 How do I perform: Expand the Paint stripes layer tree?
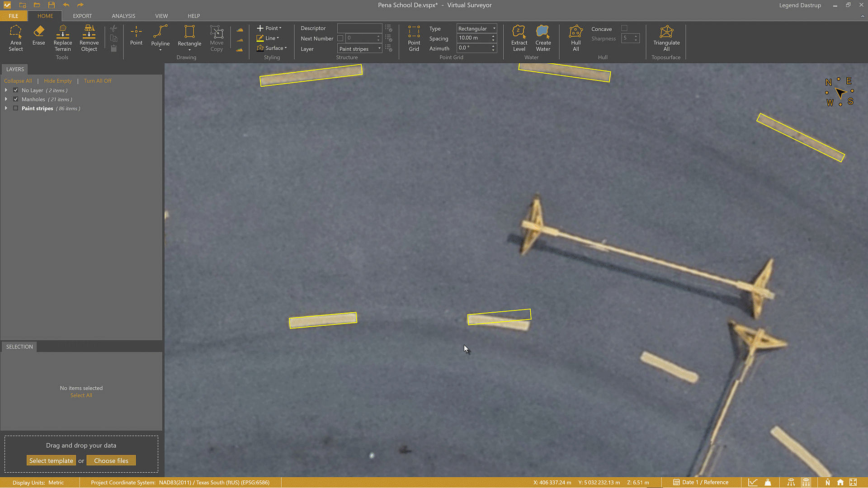pyautogui.click(x=6, y=108)
